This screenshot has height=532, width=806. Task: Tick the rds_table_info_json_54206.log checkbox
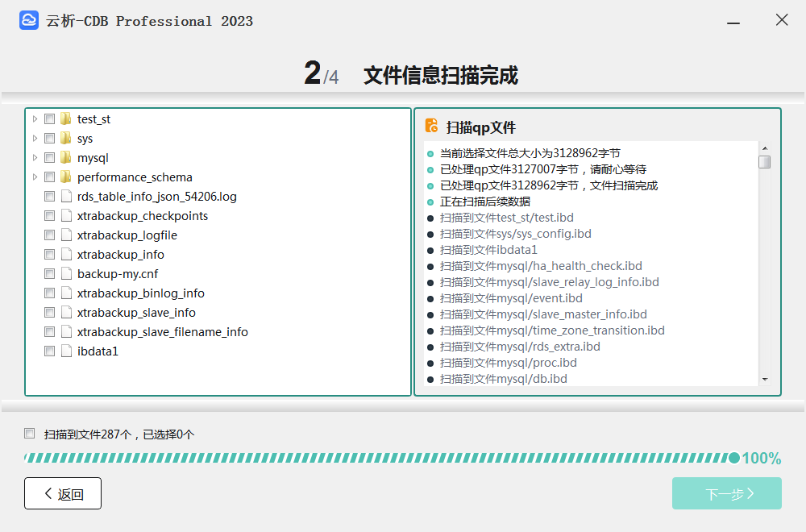(x=49, y=197)
